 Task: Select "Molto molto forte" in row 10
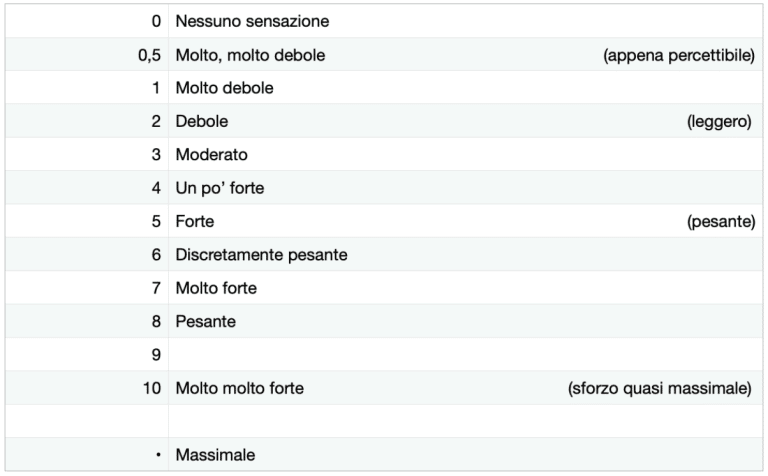[239, 388]
